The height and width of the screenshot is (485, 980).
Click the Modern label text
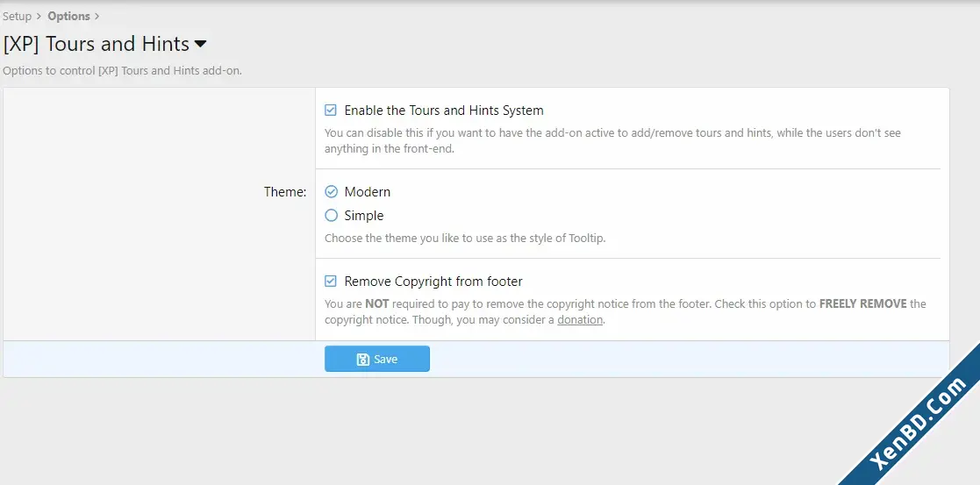coord(368,192)
